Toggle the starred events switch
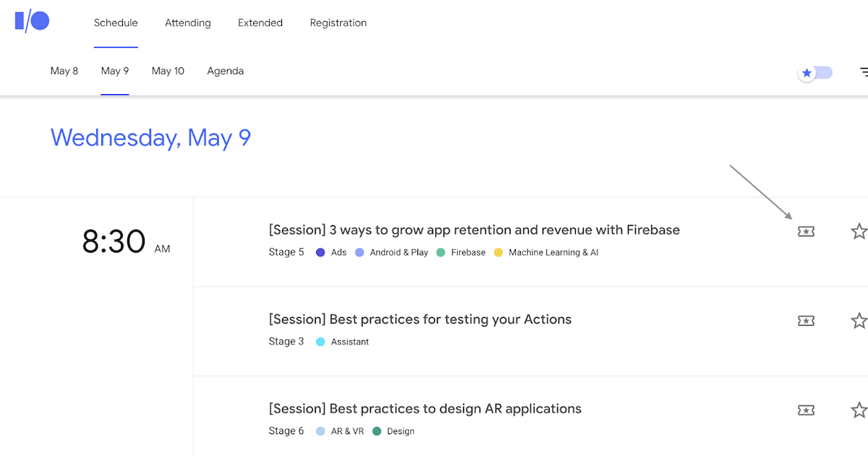This screenshot has height=456, width=868. click(x=815, y=73)
